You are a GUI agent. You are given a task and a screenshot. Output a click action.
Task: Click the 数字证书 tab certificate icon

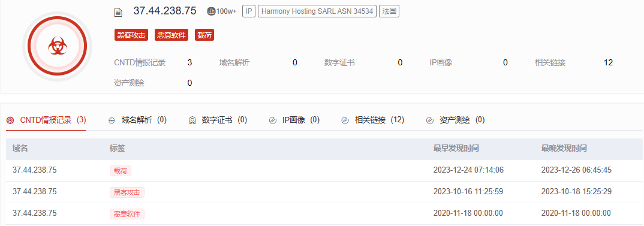(192, 120)
